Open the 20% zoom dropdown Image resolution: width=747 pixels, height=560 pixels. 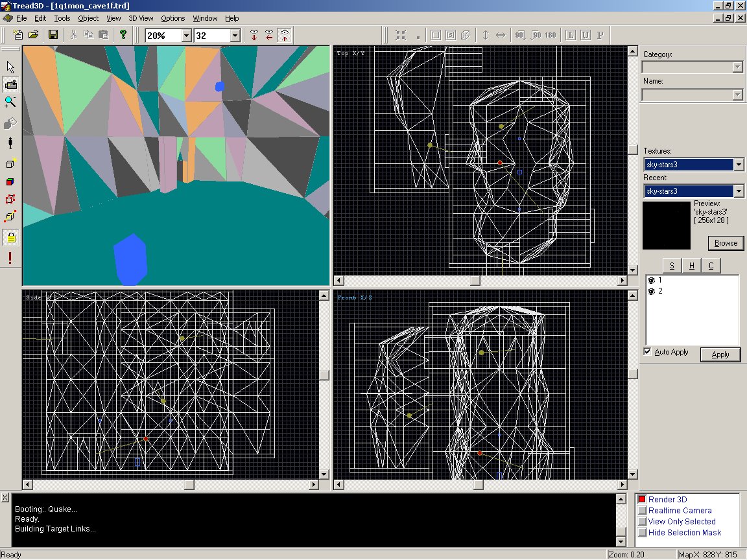coord(186,36)
